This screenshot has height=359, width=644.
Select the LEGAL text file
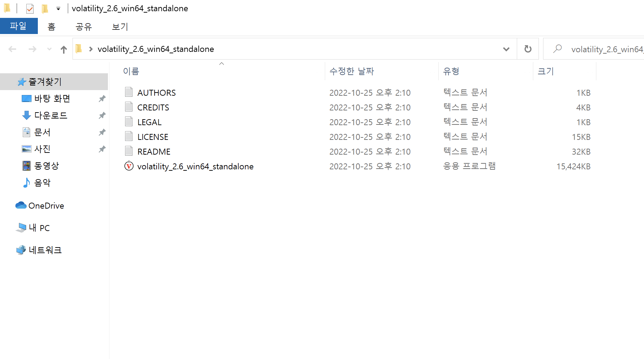tap(150, 122)
